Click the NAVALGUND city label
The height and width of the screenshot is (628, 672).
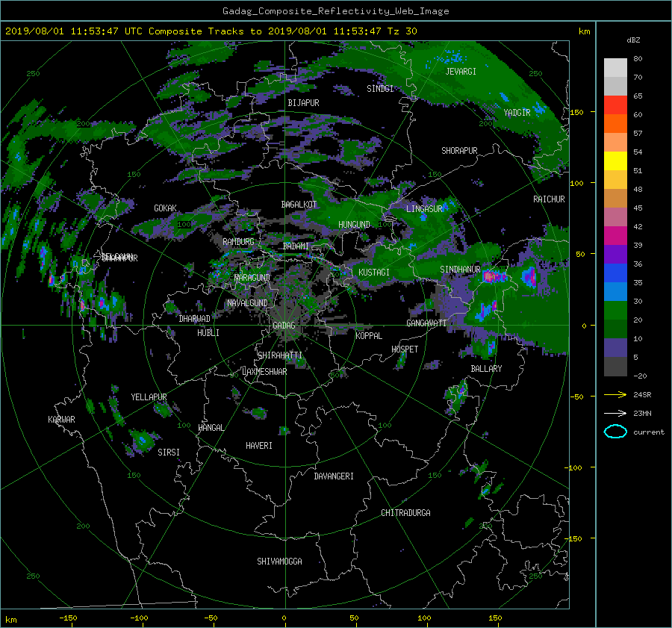pyautogui.click(x=247, y=303)
